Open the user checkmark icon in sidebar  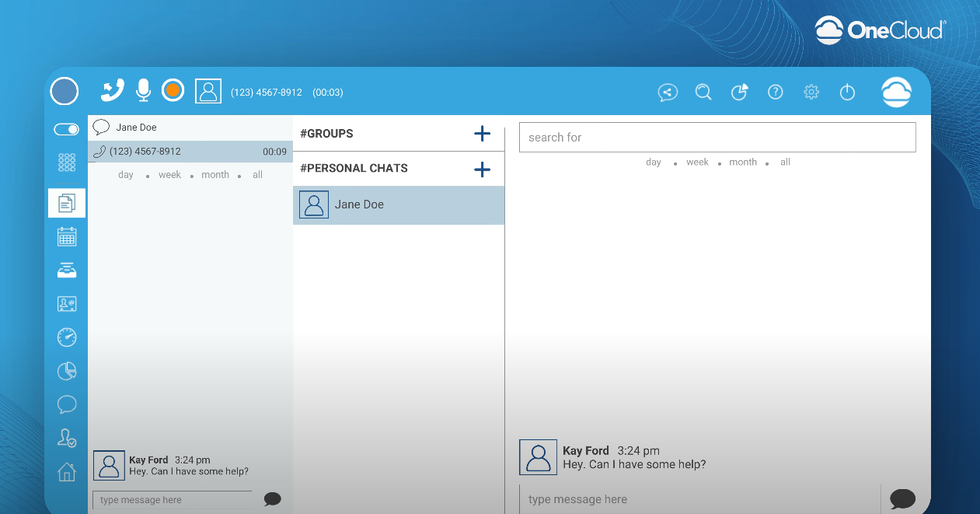point(67,438)
